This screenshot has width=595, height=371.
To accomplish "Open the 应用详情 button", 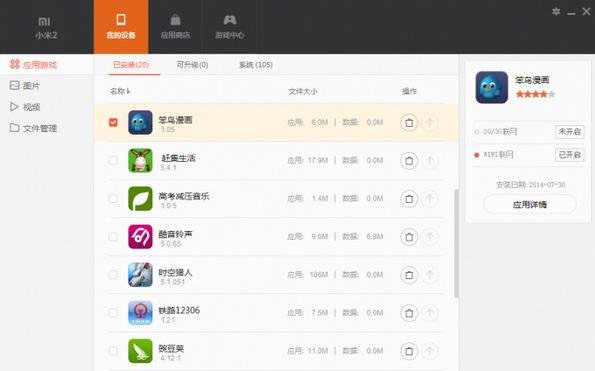I will pyautogui.click(x=530, y=205).
